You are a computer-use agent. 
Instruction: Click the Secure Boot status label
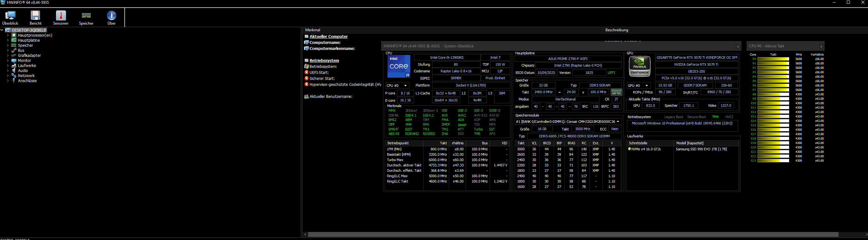coord(697,117)
